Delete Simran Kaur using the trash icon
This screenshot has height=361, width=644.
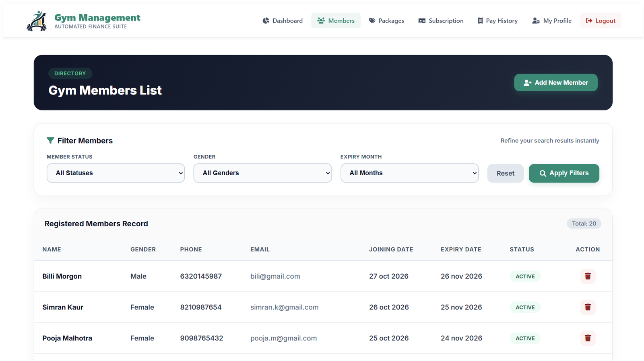pos(588,307)
